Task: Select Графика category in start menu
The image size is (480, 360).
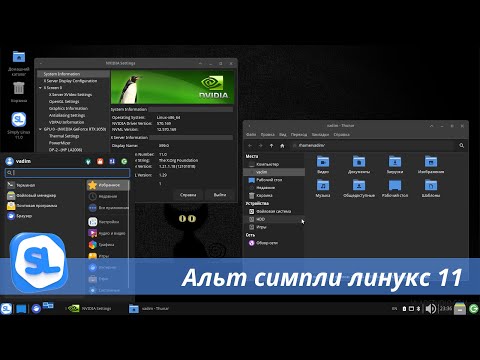Action: click(x=108, y=245)
